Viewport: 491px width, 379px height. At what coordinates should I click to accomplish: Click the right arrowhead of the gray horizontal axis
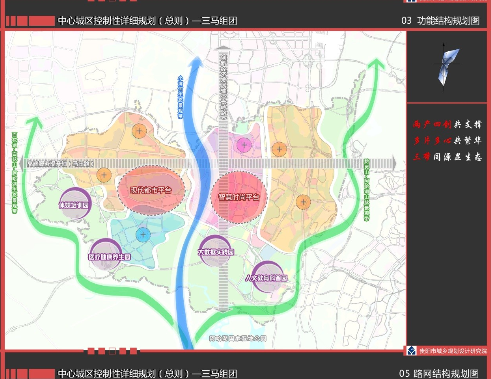pos(393,164)
